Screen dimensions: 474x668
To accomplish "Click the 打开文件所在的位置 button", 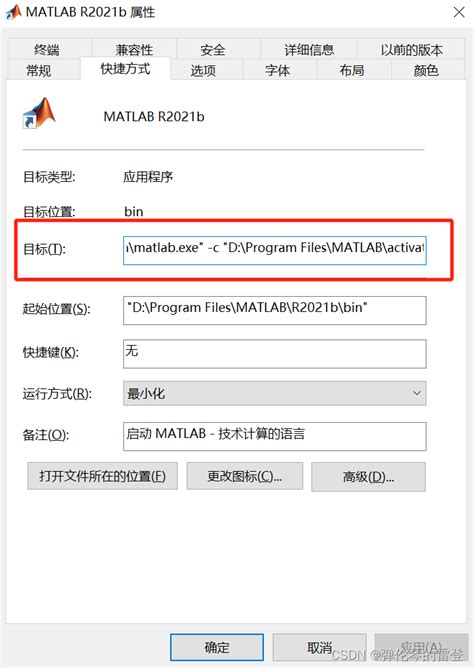I will point(103,476).
